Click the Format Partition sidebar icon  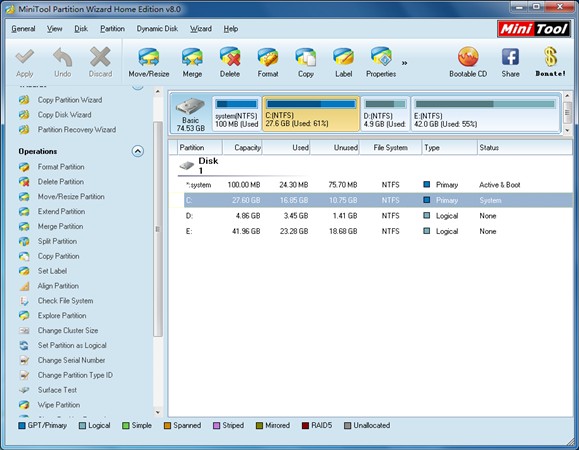(24, 167)
